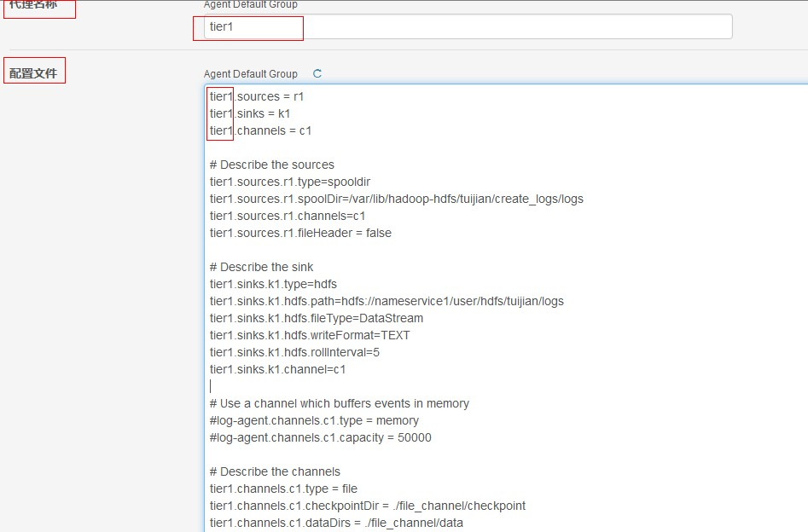Screen dimensions: 808x532
Task: Click the line 'tier1.channels.c1.type = file'
Action: [x=283, y=489]
